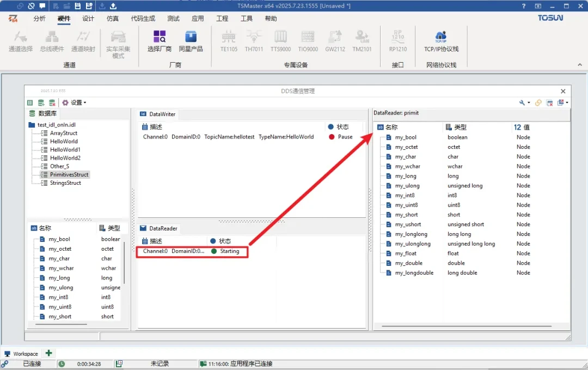This screenshot has width=588, height=370.
Task: Open the 设置 settings dropdown
Action: (74, 102)
